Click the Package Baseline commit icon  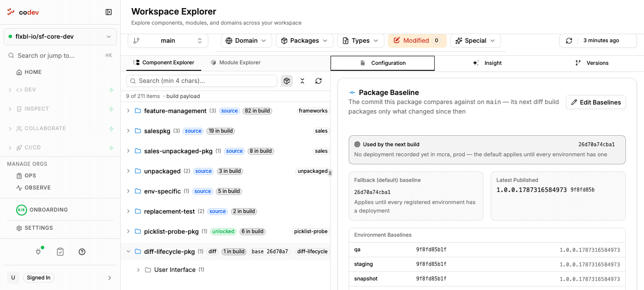[x=352, y=92]
